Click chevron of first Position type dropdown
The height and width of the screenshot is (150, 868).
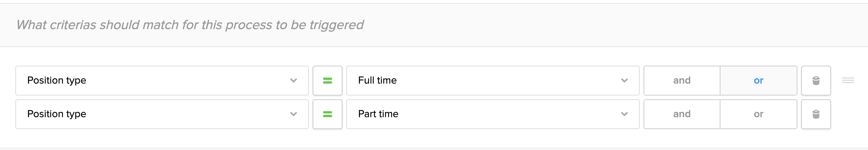coord(294,81)
